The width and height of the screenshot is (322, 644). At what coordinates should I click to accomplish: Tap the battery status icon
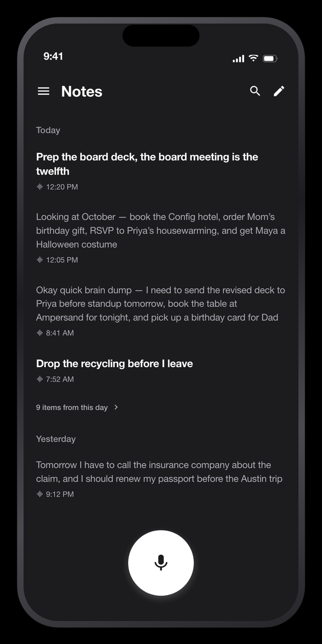(x=270, y=58)
